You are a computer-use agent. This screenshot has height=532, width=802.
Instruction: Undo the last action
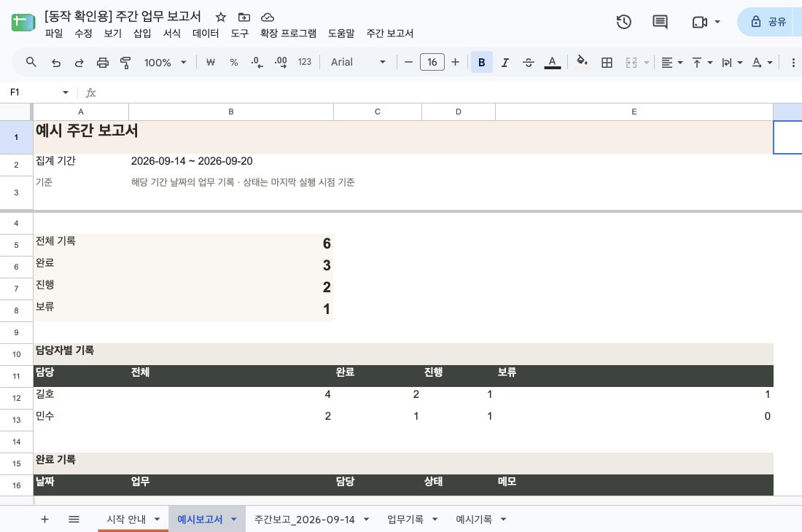click(x=55, y=63)
